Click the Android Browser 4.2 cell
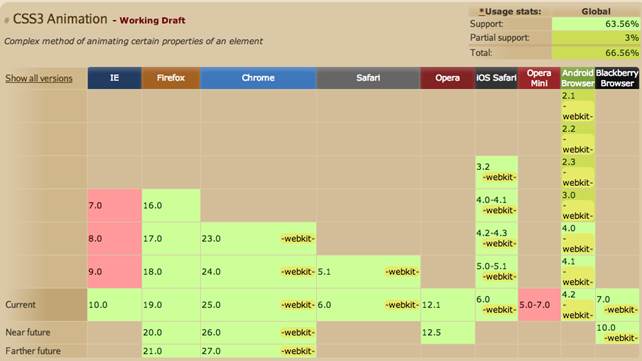This screenshot has height=361, width=642. coord(577,305)
